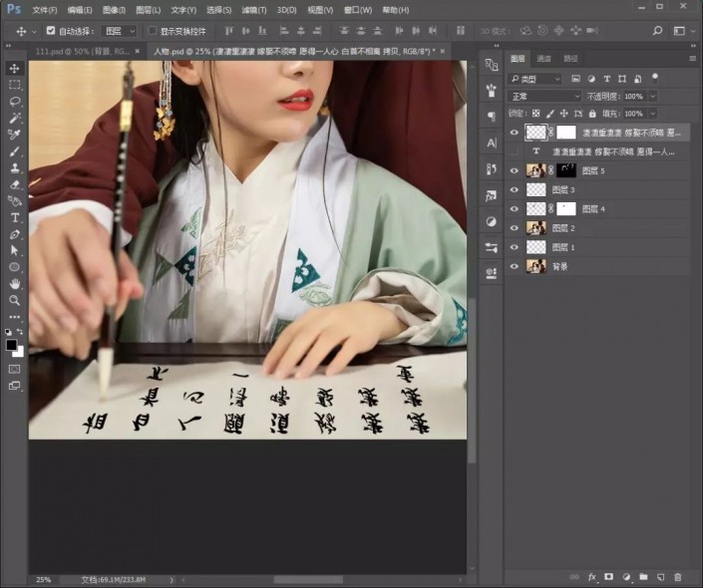The width and height of the screenshot is (703, 588).
Task: Show the hidden text layer
Action: pos(515,151)
